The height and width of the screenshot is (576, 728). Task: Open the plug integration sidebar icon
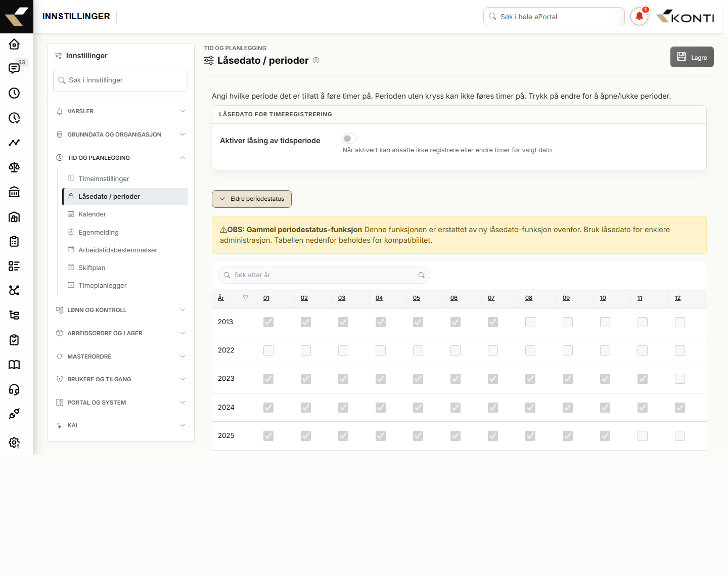pos(14,414)
